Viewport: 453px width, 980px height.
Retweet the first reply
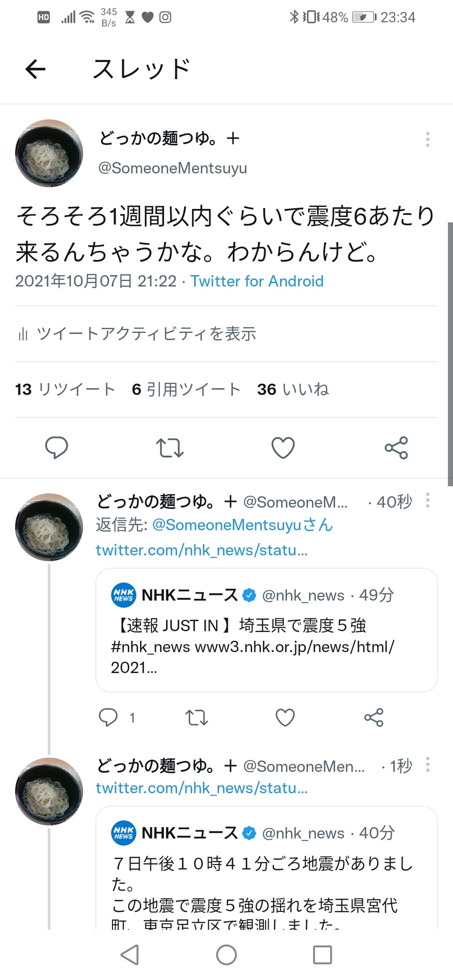[197, 717]
